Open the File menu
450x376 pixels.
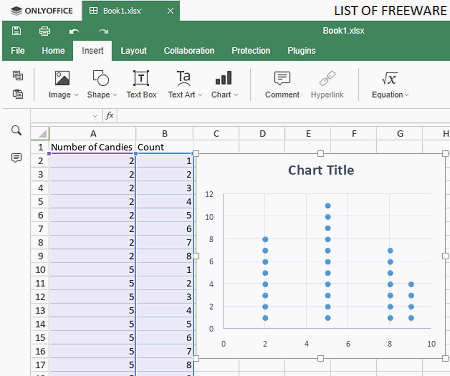18,51
